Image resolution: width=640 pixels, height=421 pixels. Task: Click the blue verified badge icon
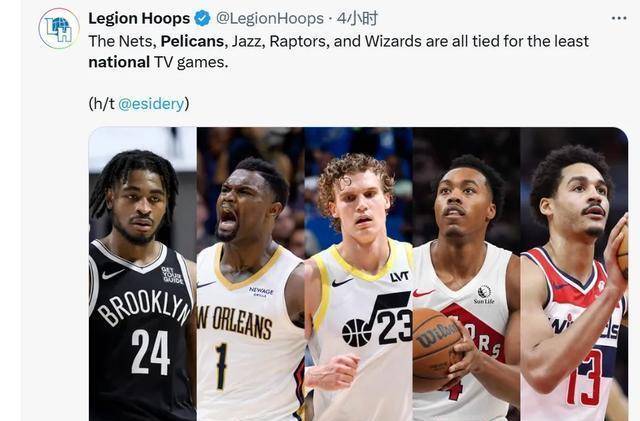pyautogui.click(x=202, y=18)
